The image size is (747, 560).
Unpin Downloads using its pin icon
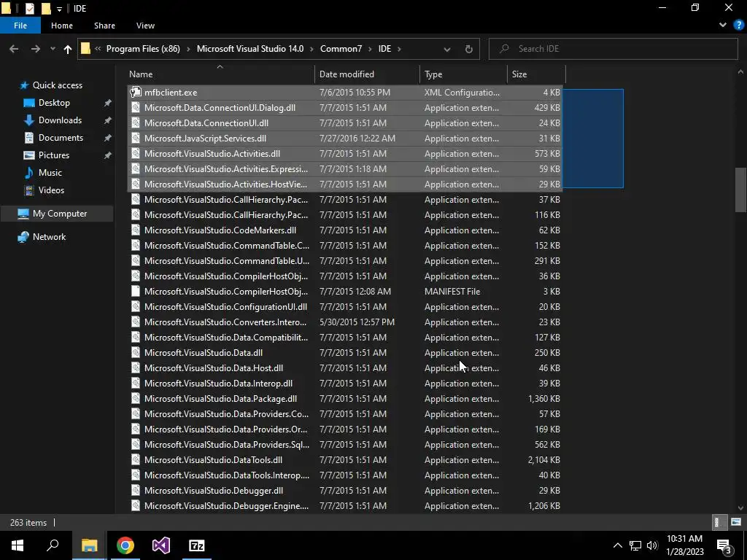(x=108, y=120)
